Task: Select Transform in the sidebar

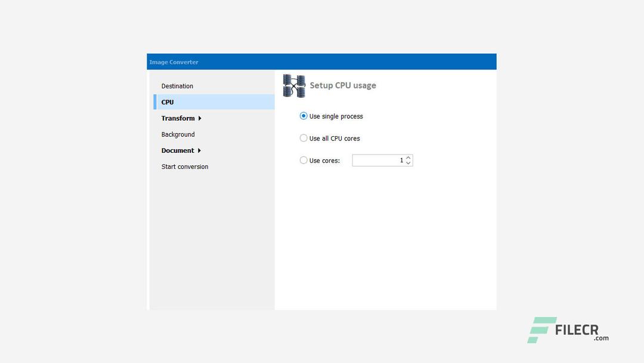Action: coord(177,118)
